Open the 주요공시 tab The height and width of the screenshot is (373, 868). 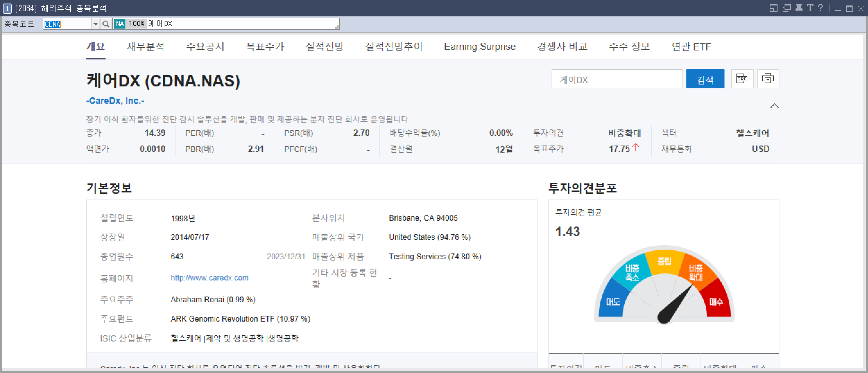(x=205, y=47)
